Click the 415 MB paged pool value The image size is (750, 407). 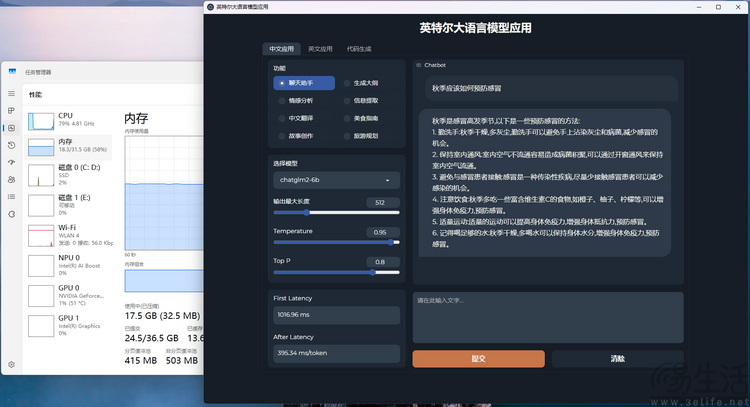point(141,361)
